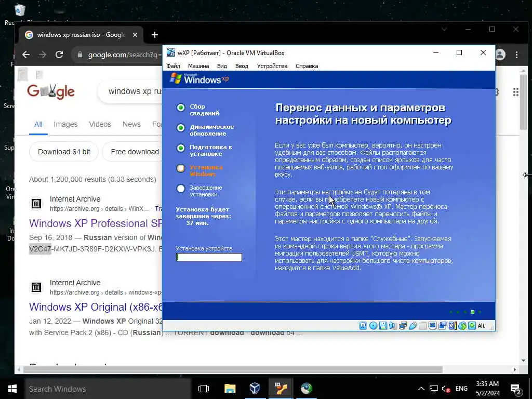Show hidden system tray icons
The width and height of the screenshot is (532, 399).
click(421, 389)
